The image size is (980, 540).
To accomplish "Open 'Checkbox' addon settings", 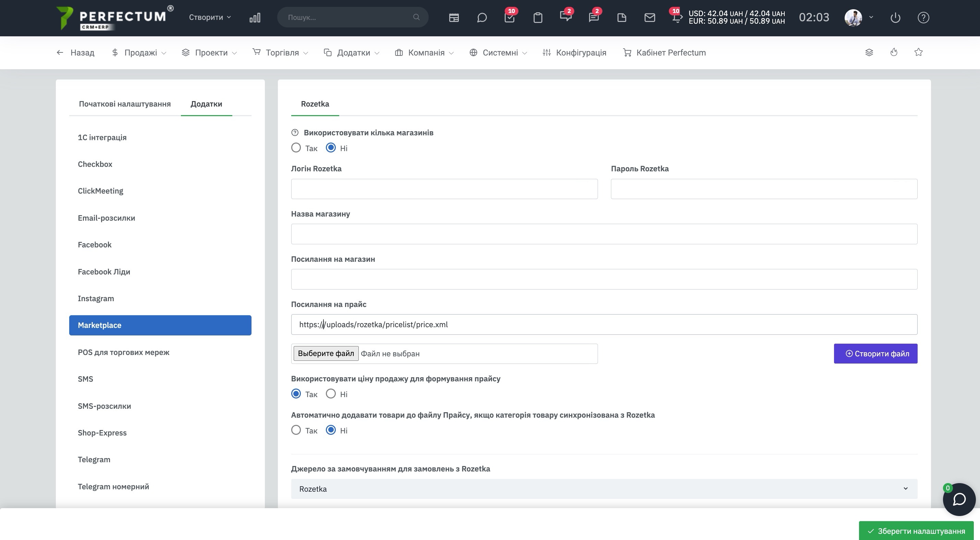I will tap(160, 164).
